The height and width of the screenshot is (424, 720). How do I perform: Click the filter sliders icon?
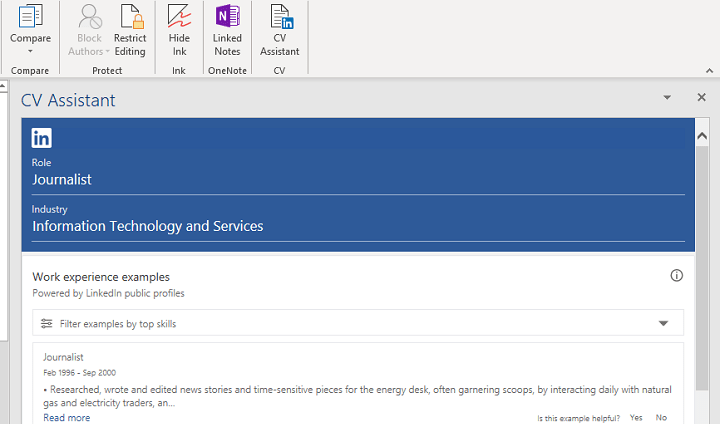pos(46,323)
